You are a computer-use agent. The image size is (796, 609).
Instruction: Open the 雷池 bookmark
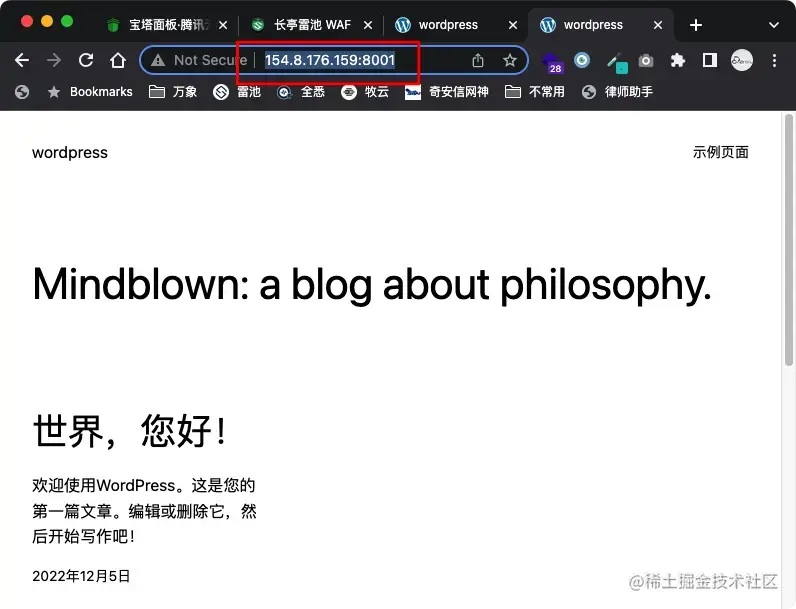click(x=237, y=92)
